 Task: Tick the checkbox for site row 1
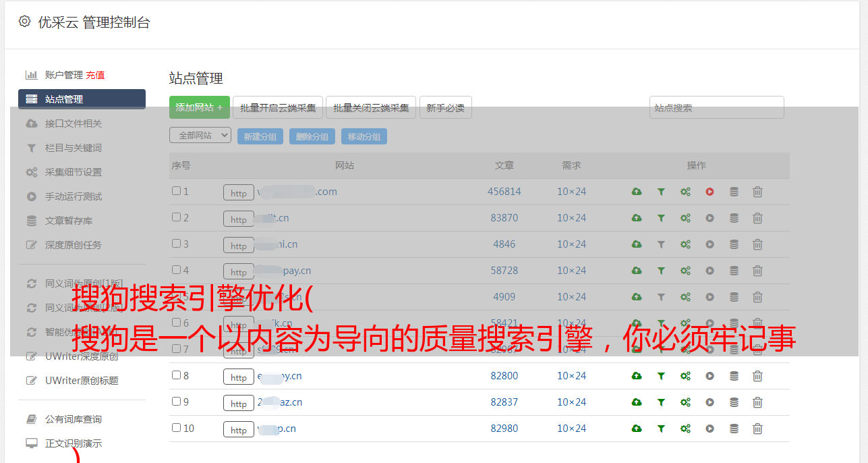tap(176, 191)
